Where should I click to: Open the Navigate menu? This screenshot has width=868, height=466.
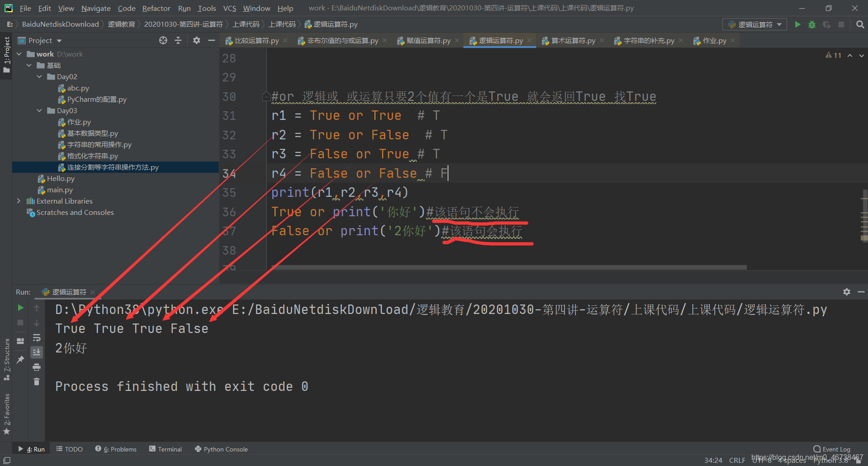coord(96,8)
